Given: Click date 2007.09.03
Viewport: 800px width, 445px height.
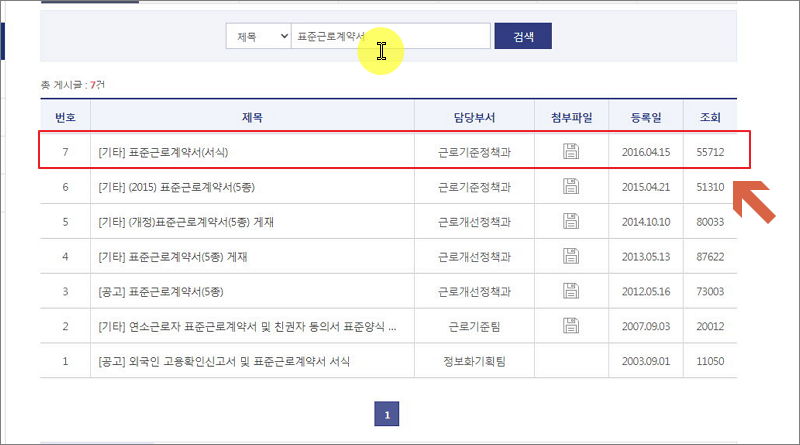Looking at the screenshot, I should [646, 327].
